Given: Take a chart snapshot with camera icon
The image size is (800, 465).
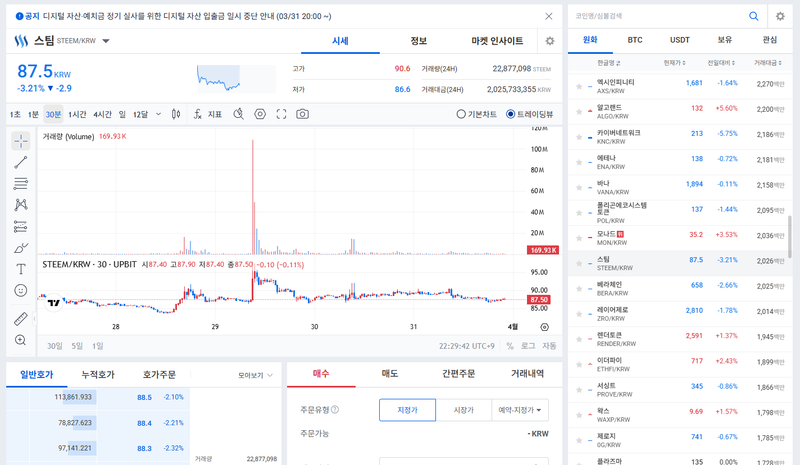Looking at the screenshot, I should (302, 114).
